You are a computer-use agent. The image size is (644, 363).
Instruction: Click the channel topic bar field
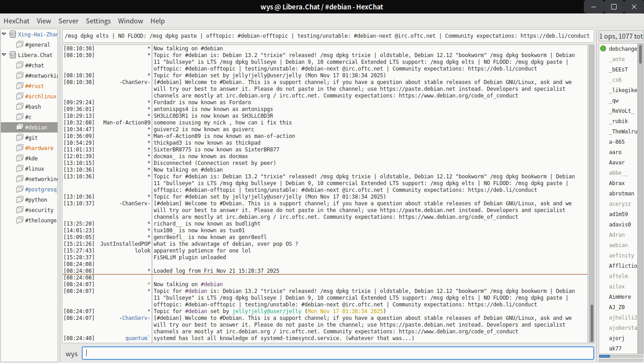pos(328,36)
